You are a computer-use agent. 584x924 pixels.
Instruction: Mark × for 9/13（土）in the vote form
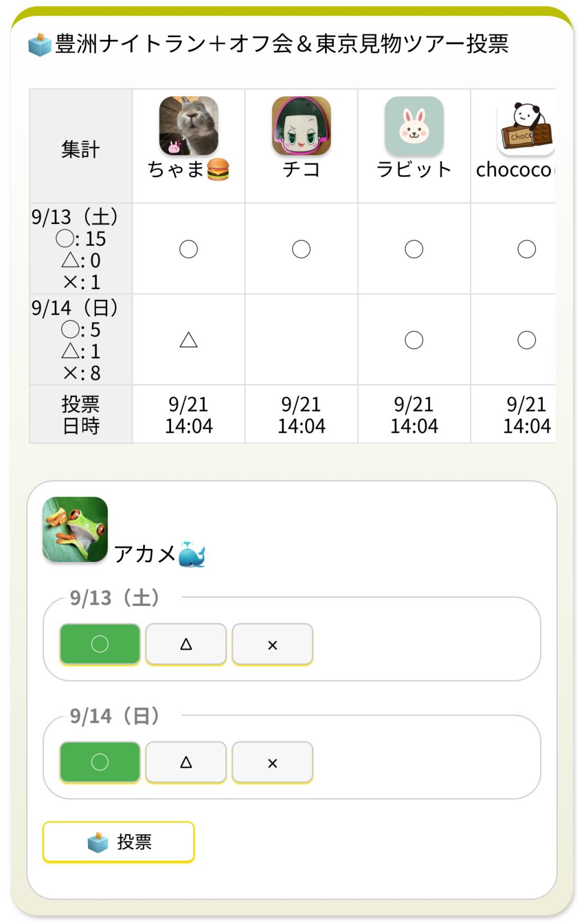click(272, 644)
